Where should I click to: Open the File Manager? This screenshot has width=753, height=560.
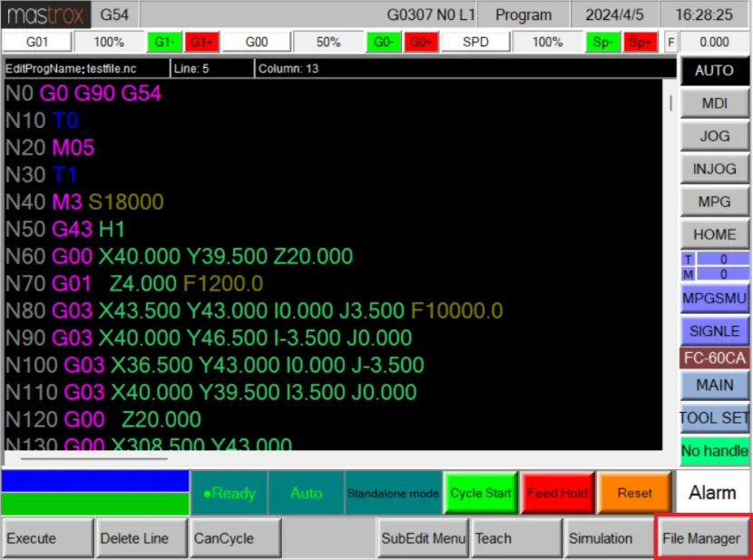click(x=702, y=538)
